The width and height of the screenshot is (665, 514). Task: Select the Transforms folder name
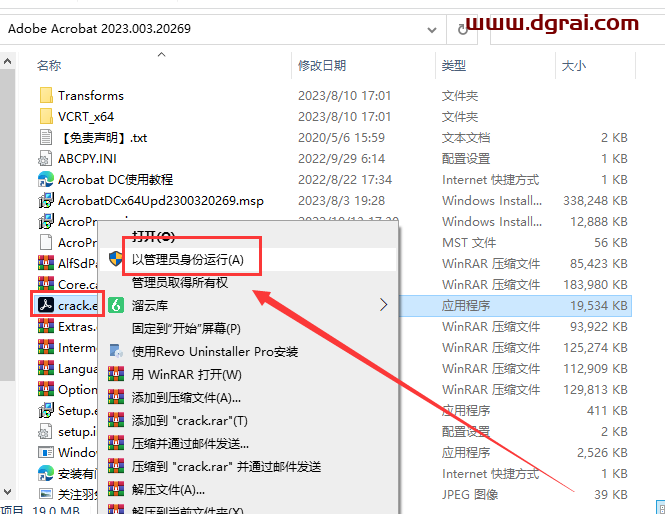pos(91,95)
